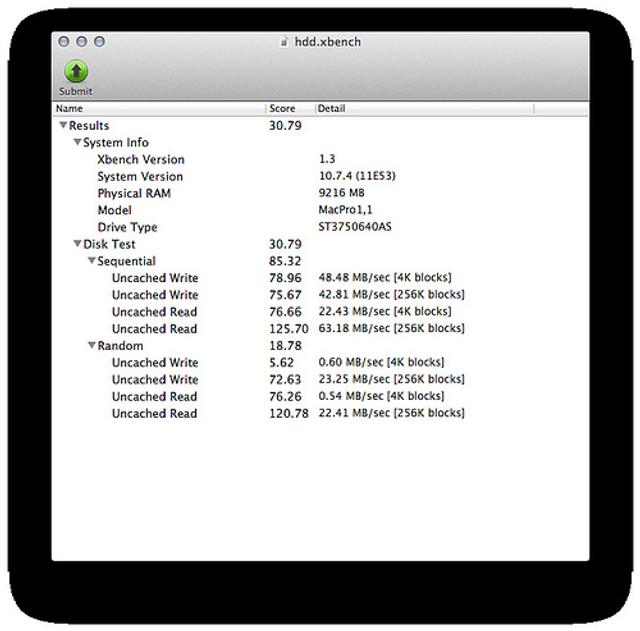Select Uncached Read row scoring 125.70

[320, 329]
